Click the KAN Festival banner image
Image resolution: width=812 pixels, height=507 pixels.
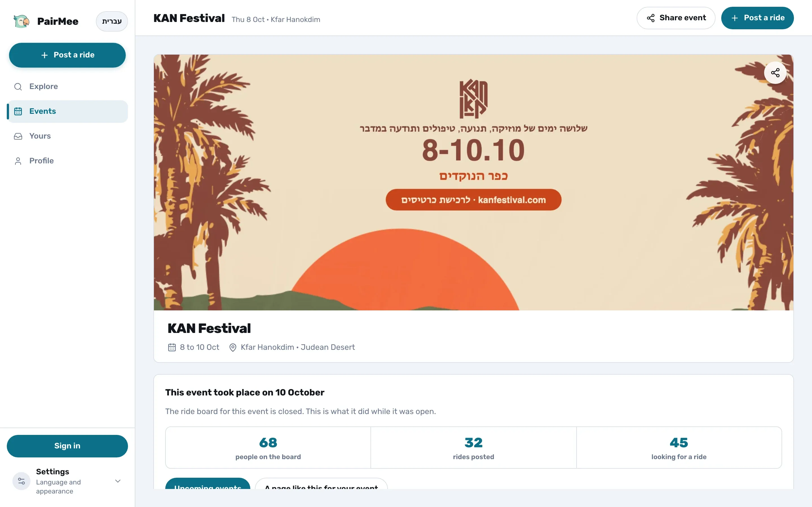[x=473, y=183]
